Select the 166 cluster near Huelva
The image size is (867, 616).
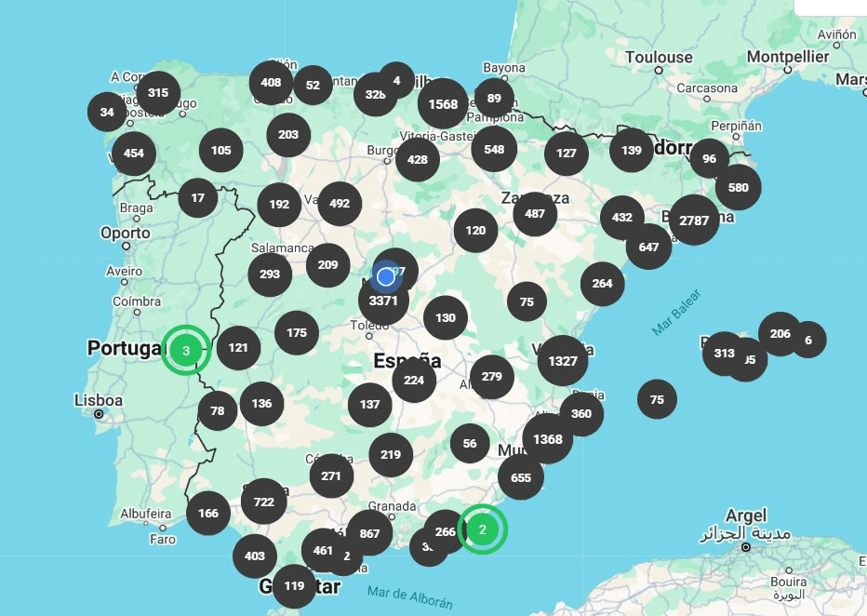coord(208,513)
